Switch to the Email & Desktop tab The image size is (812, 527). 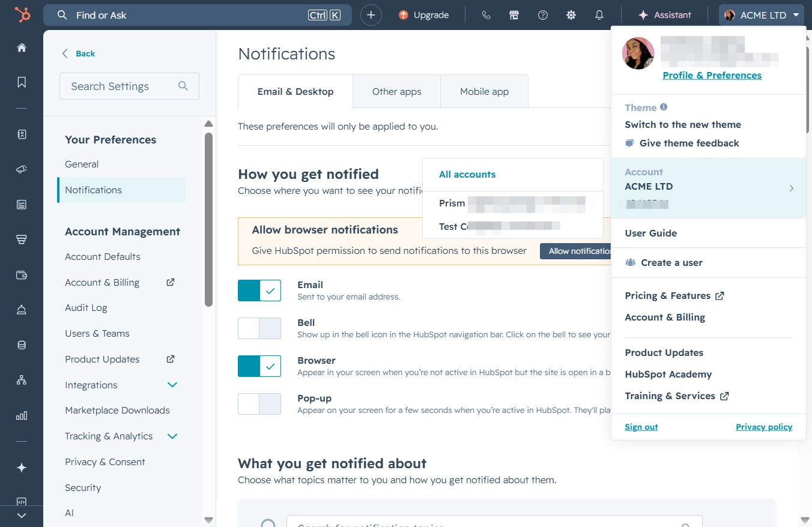coord(295,92)
